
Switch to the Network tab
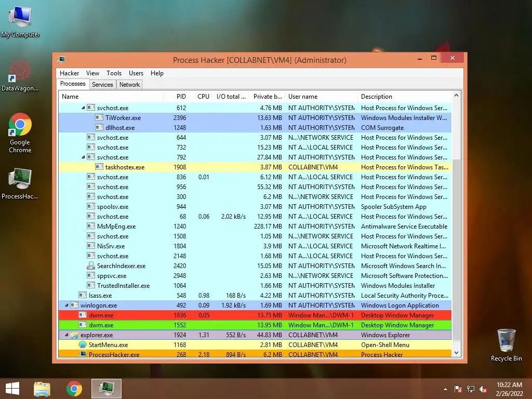click(x=129, y=85)
